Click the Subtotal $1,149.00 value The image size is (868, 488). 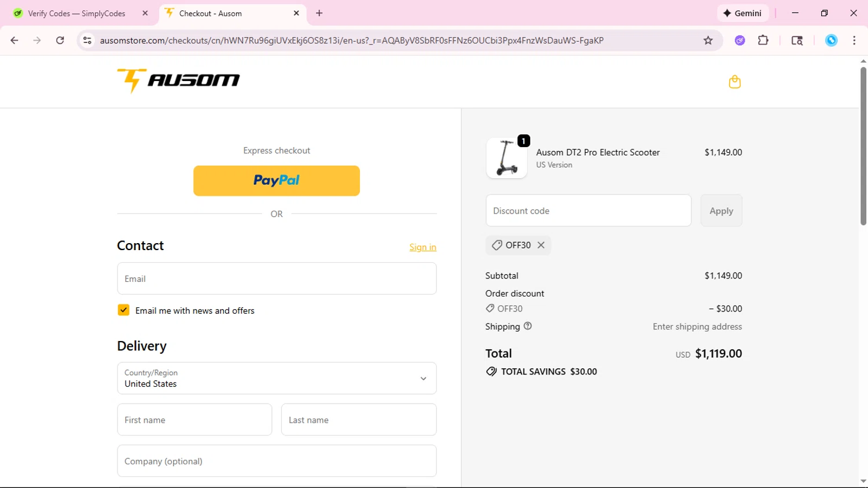tap(723, 276)
